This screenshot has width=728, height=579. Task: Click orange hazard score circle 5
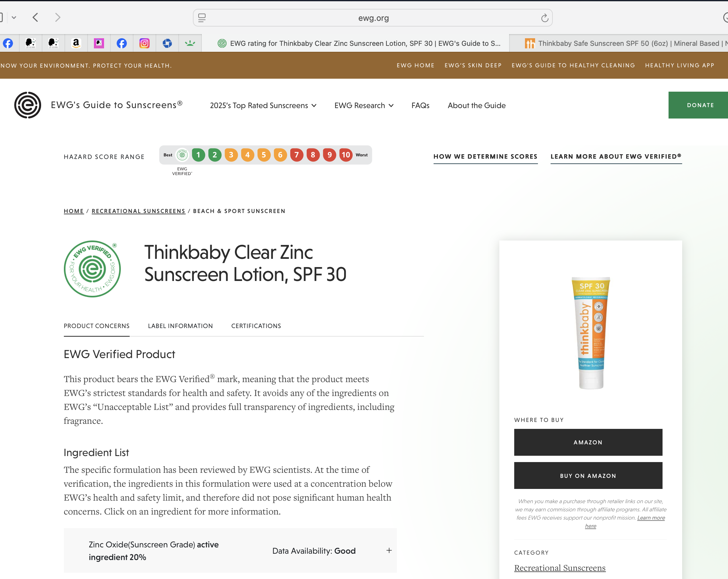[x=264, y=155]
